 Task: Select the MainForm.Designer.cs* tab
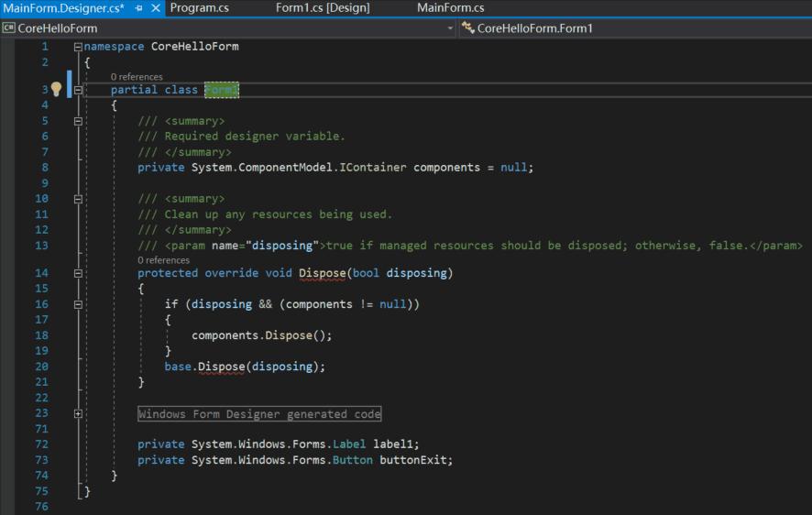[x=64, y=7]
